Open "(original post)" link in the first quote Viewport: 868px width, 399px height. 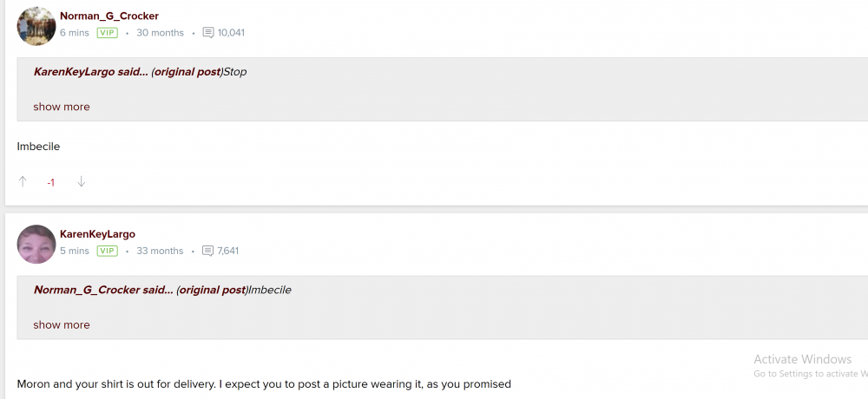187,72
